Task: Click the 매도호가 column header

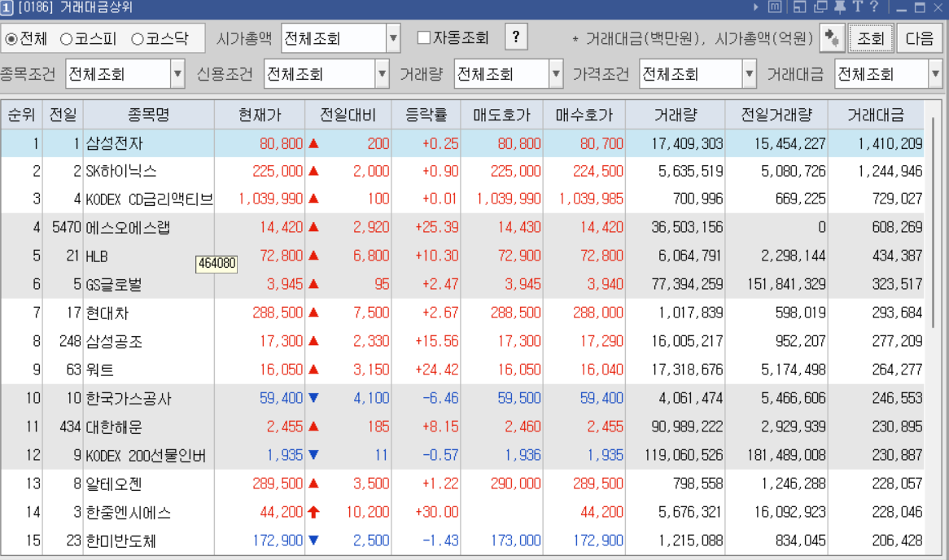Action: click(x=501, y=115)
